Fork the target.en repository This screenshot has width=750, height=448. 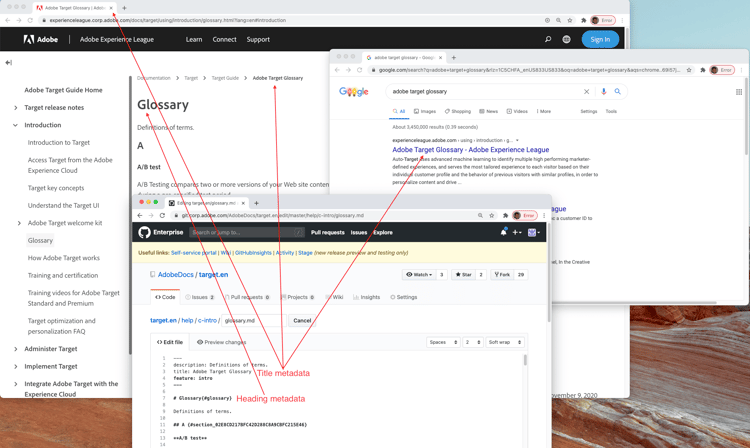click(503, 274)
